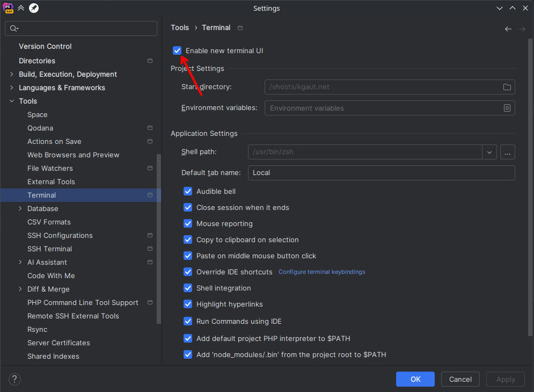Expand Build, Execution, Deployment section

point(12,74)
